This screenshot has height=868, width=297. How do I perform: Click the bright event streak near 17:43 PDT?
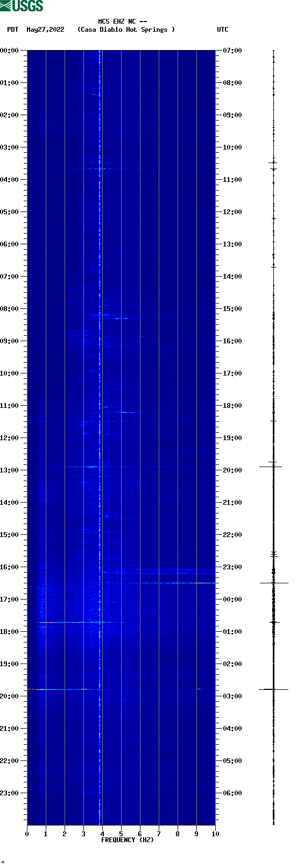point(75,622)
